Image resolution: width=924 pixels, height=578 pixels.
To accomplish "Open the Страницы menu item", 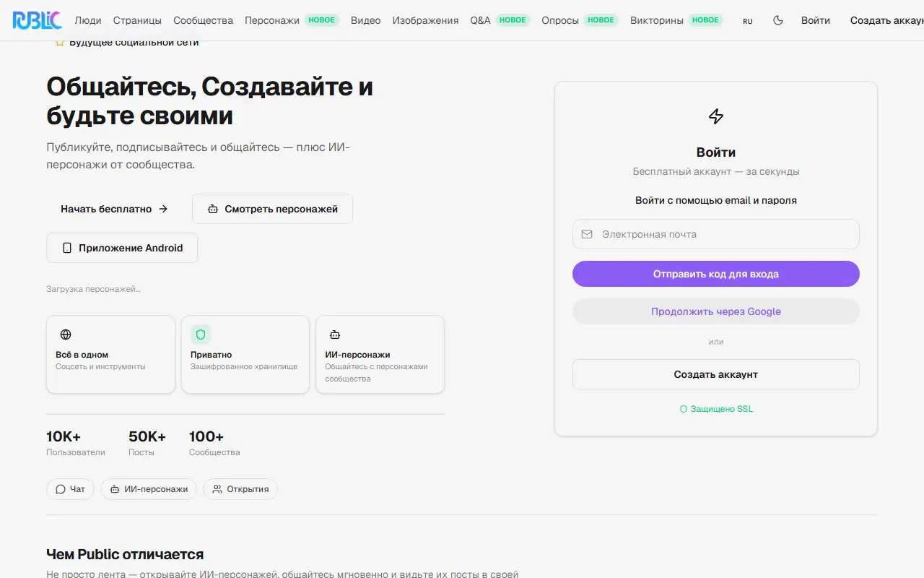I will point(137,20).
